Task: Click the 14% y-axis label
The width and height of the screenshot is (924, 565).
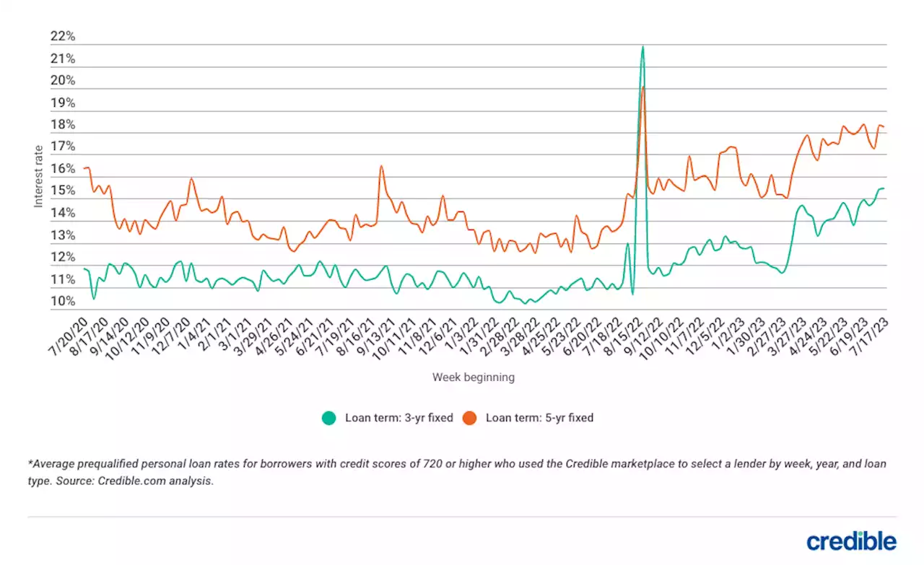Action: 63,213
